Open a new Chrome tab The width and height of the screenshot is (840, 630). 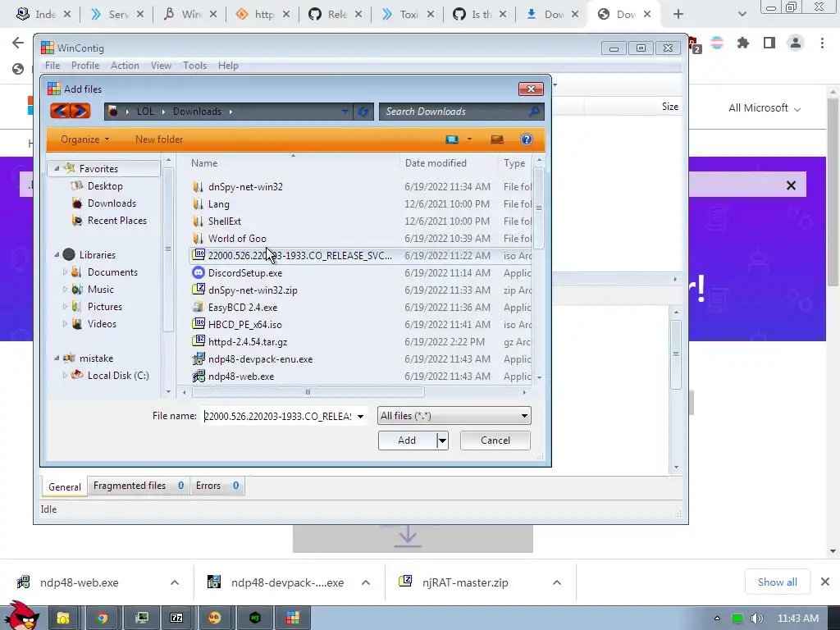(678, 15)
